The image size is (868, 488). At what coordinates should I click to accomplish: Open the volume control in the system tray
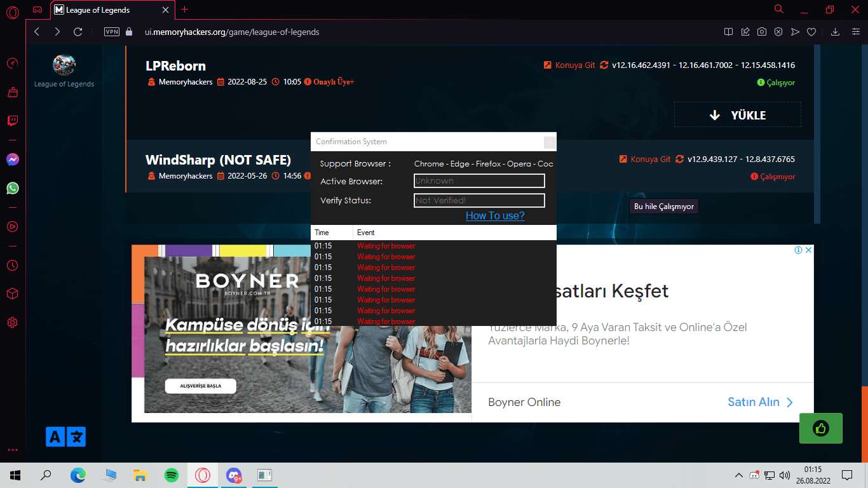click(x=785, y=475)
